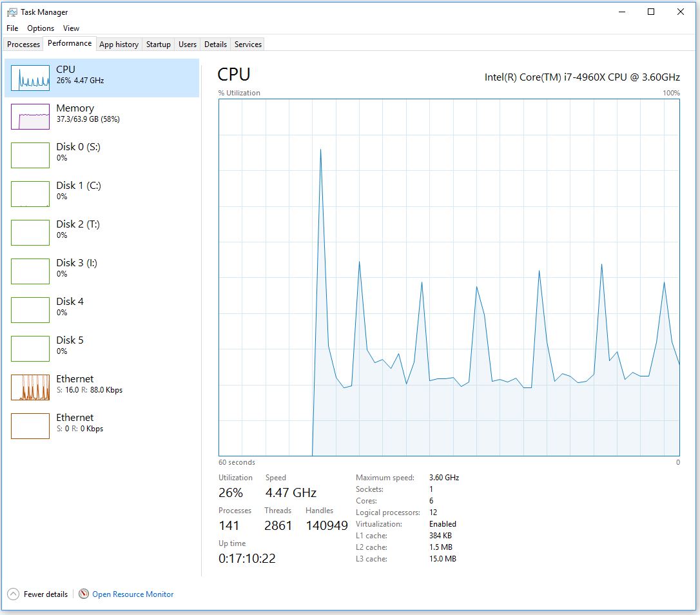Minimize the Task Manager window

coord(621,12)
